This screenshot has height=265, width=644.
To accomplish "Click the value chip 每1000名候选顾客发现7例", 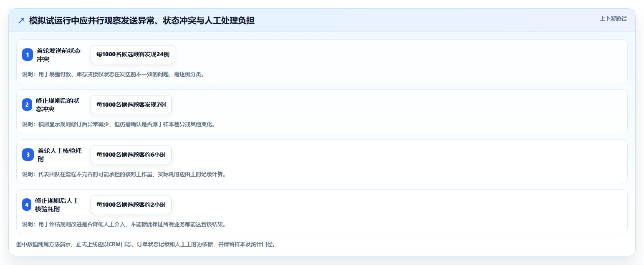I will (x=131, y=105).
